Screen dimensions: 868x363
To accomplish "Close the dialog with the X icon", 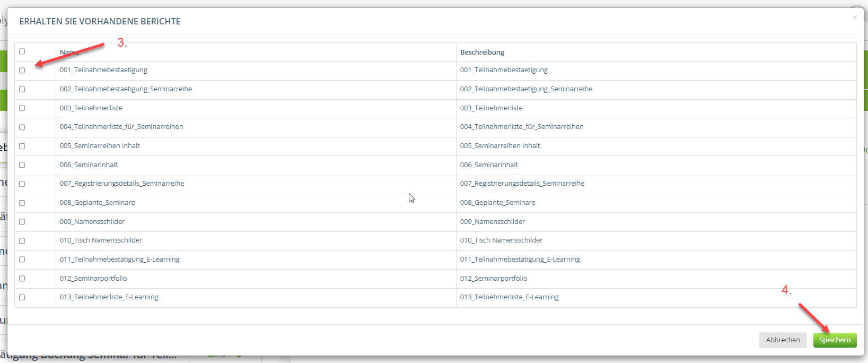I will point(854,18).
